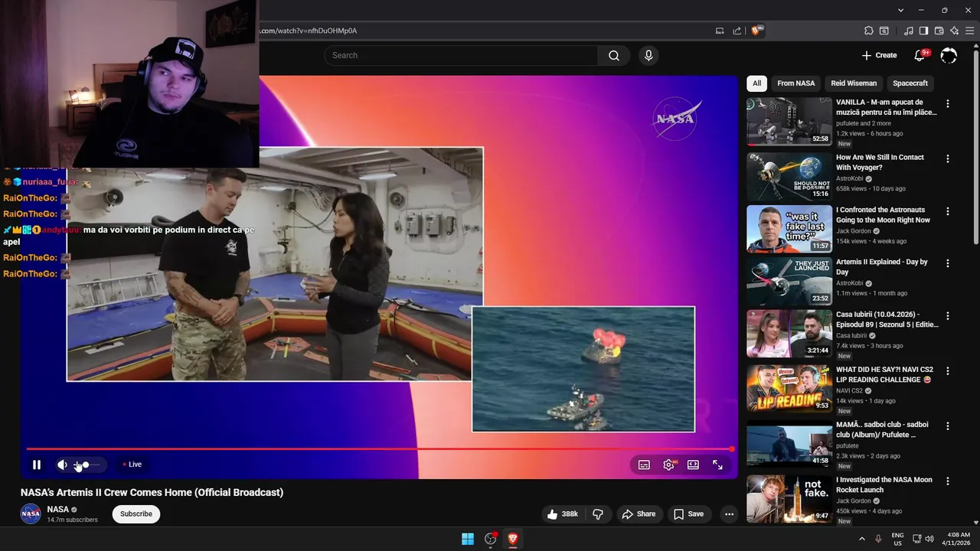The image size is (980, 551).
Task: Open the NASA channel name link
Action: (x=58, y=509)
